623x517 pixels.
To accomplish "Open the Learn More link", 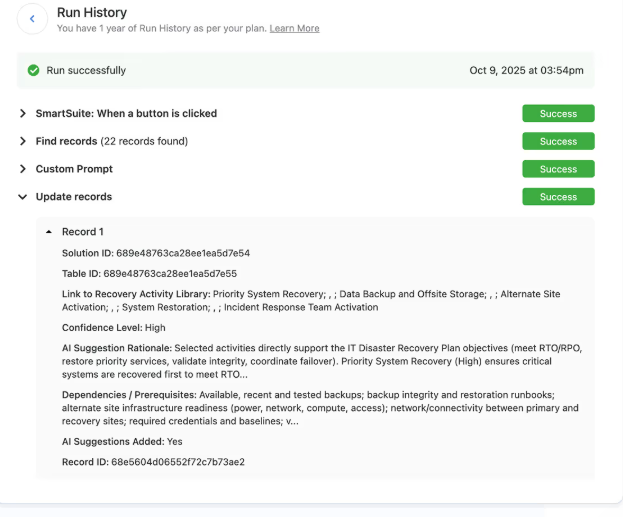I will pos(294,29).
